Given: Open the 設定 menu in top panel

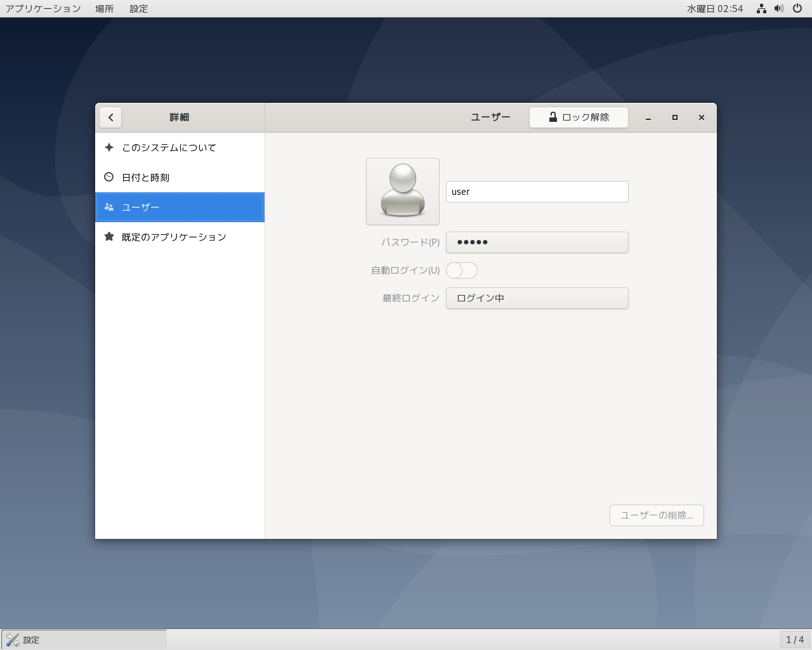Looking at the screenshot, I should tap(139, 9).
